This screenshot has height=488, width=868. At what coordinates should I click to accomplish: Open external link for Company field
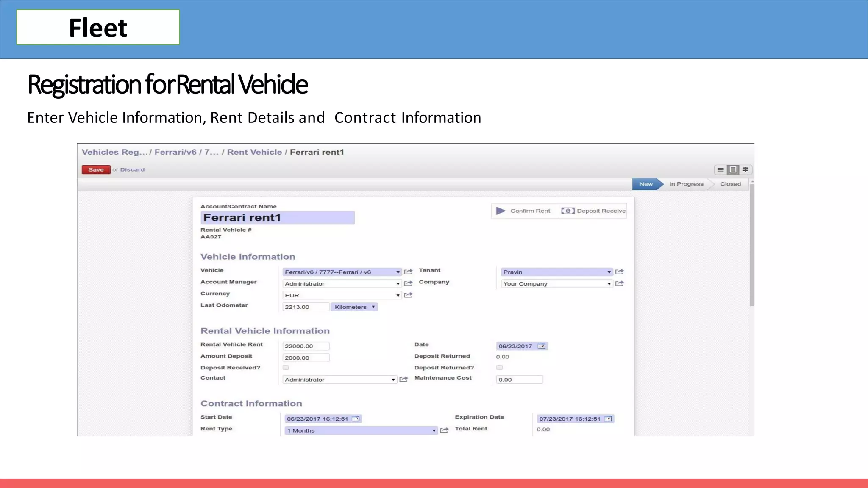619,283
